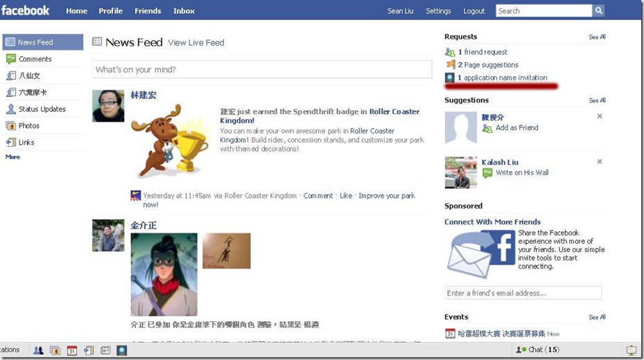
Task: Click the Roller Coaster Kingdom app icon
Action: tap(136, 196)
